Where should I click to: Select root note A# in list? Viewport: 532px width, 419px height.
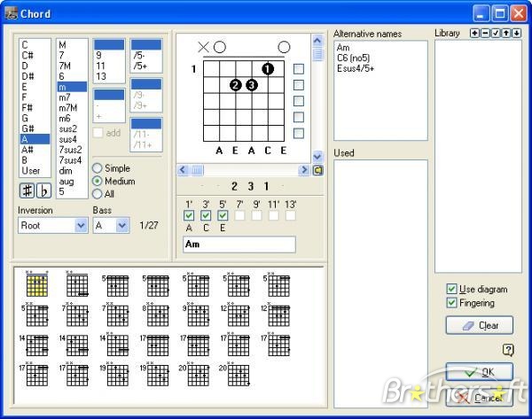pyautogui.click(x=35, y=150)
